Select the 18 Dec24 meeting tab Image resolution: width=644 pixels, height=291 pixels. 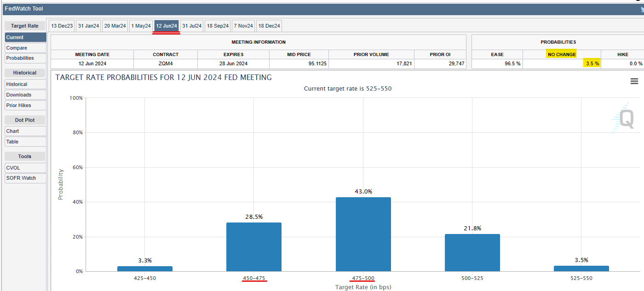(x=269, y=26)
